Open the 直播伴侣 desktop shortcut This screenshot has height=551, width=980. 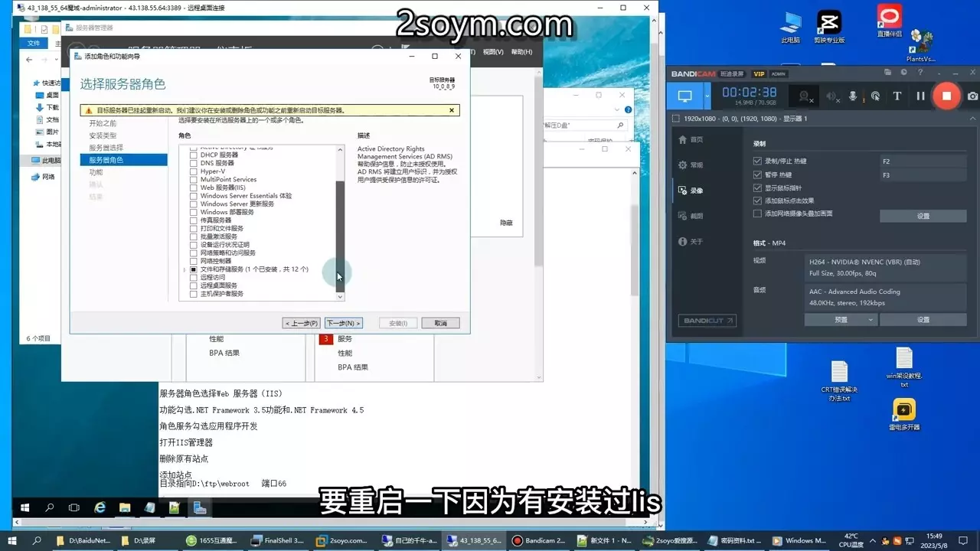click(889, 22)
